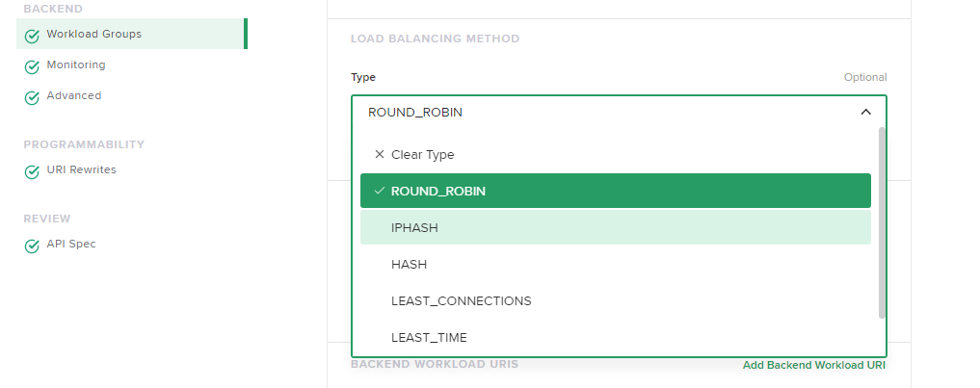Image resolution: width=980 pixels, height=388 pixels.
Task: Click the Type field showing ROUND_ROBIN
Action: pos(597,112)
